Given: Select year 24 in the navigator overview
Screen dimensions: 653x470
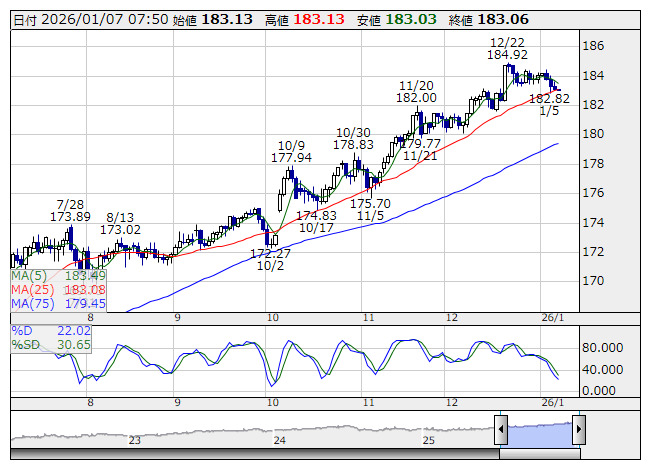Looking at the screenshot, I should 280,440.
